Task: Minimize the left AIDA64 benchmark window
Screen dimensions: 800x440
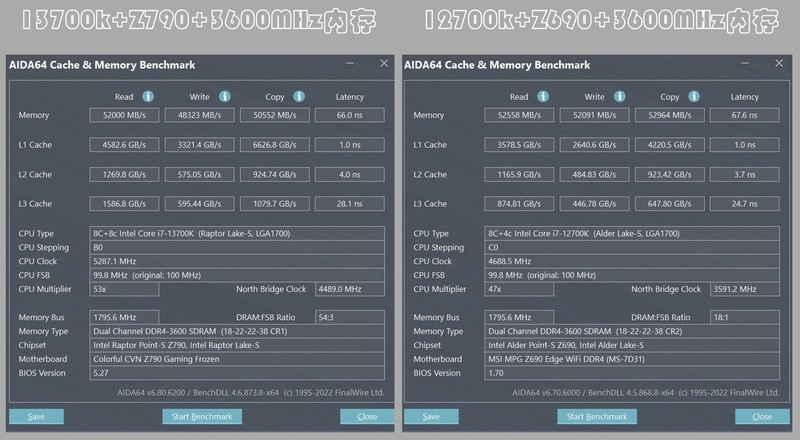Action: tap(350, 63)
